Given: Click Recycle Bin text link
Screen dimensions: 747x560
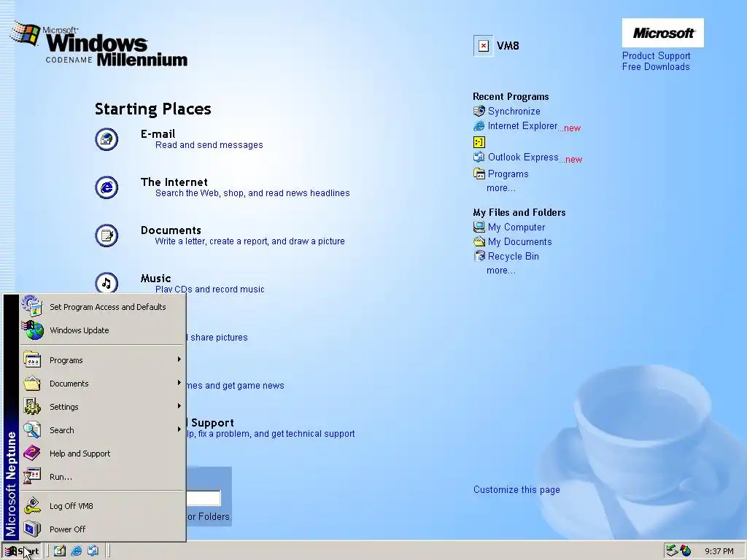Looking at the screenshot, I should 513,256.
